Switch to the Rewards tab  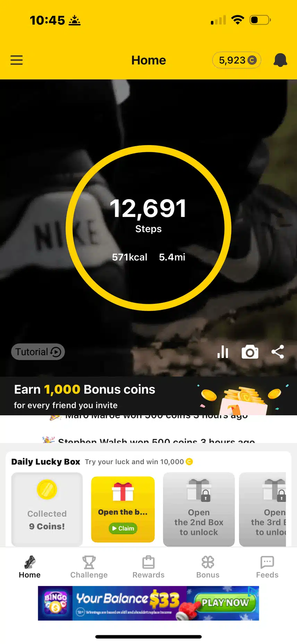(148, 567)
